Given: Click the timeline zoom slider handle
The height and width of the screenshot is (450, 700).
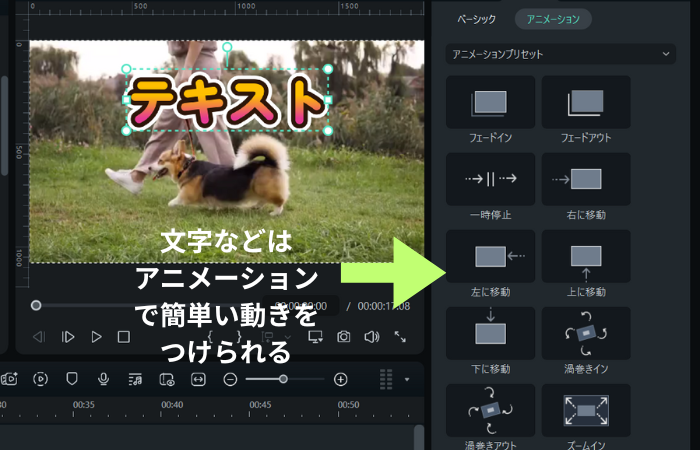Looking at the screenshot, I should 283,379.
